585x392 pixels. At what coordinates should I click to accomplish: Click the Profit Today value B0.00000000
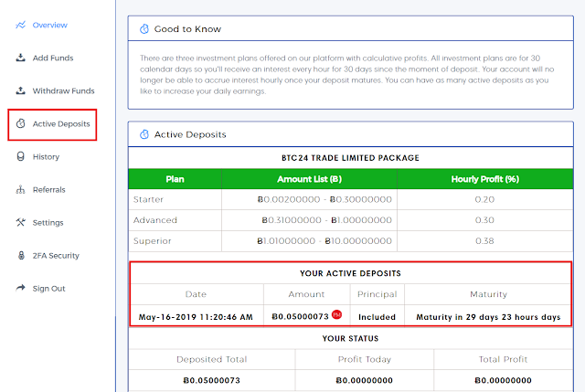pos(365,380)
